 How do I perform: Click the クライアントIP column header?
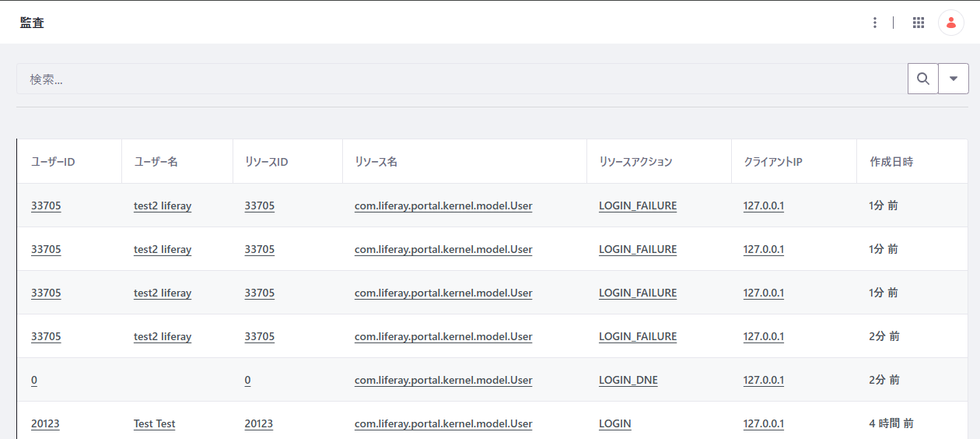[773, 162]
